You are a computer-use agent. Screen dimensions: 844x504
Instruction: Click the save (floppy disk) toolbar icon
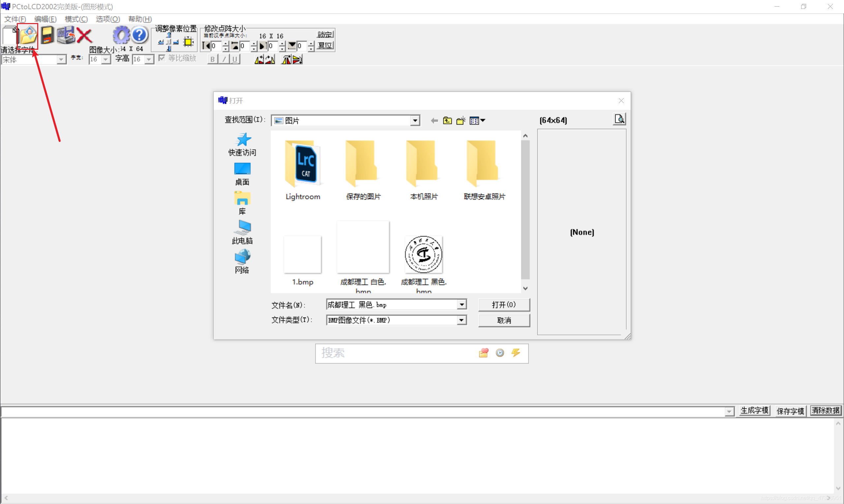47,35
